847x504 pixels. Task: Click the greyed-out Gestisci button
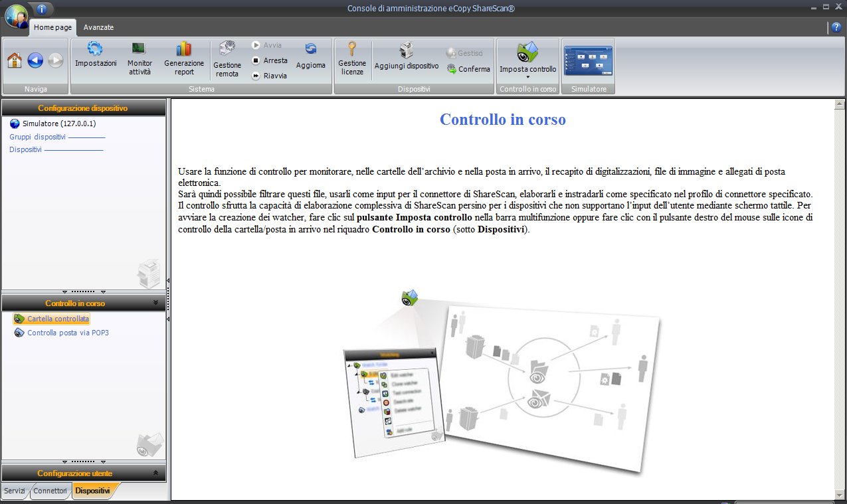point(465,53)
